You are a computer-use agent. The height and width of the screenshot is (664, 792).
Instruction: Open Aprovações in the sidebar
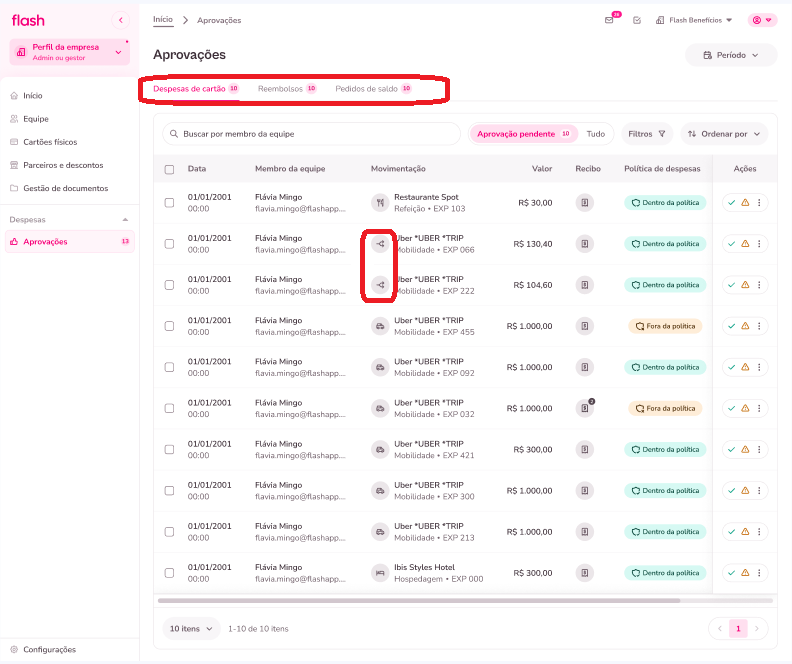(x=70, y=241)
